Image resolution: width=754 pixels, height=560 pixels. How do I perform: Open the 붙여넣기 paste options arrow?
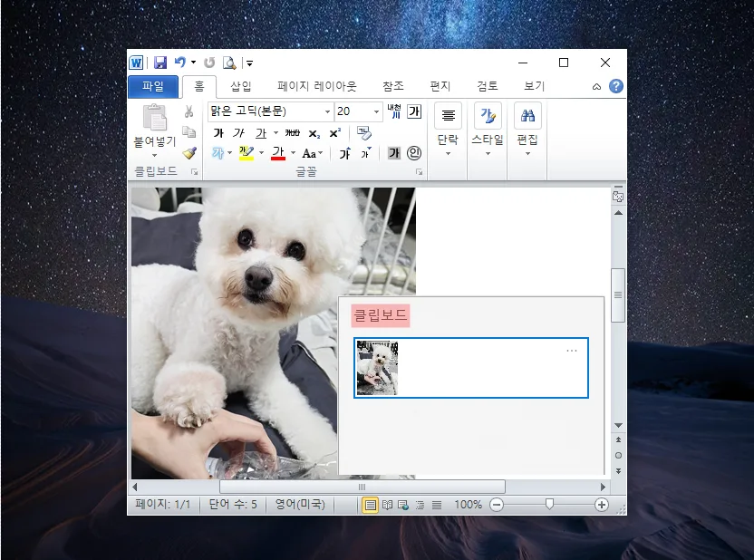pyautogui.click(x=154, y=155)
